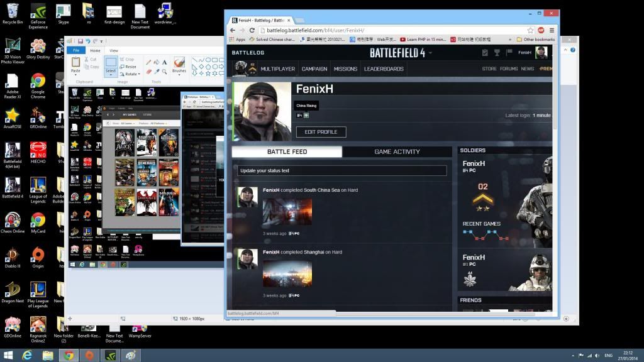Show the hidden bookmarks overflow chevron
The width and height of the screenshot is (644, 362).
[509, 40]
